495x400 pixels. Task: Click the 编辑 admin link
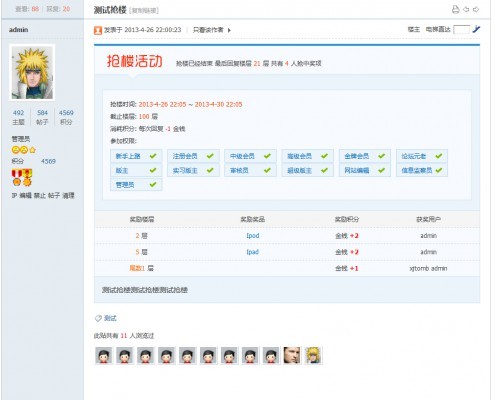click(x=25, y=196)
